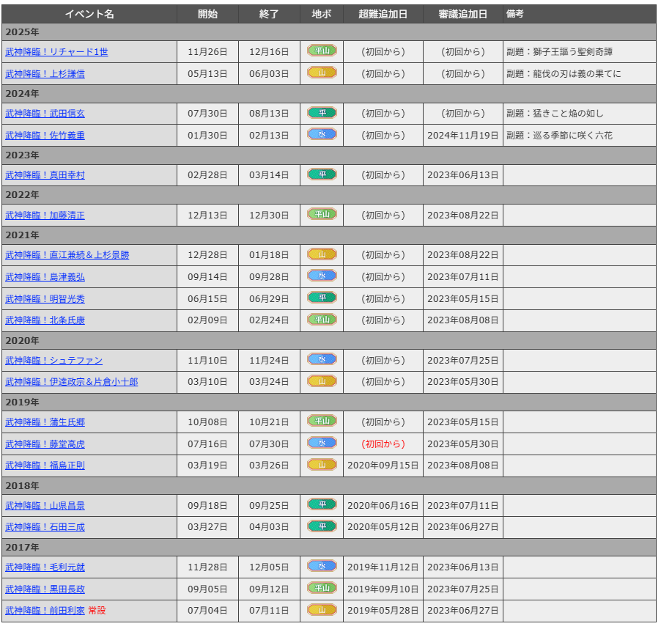Select the 平山 terrain icon in the 加藤清正 row

click(x=322, y=215)
